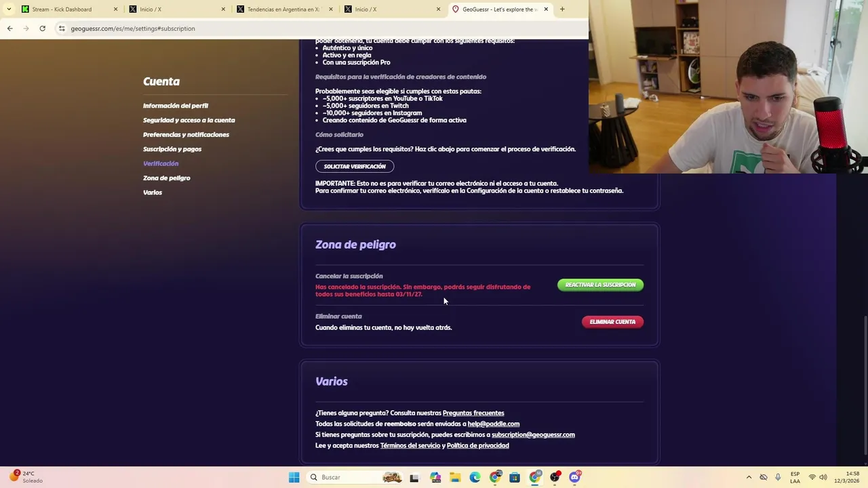The image size is (868, 488).
Task: Click the address bar URL
Action: point(133,28)
